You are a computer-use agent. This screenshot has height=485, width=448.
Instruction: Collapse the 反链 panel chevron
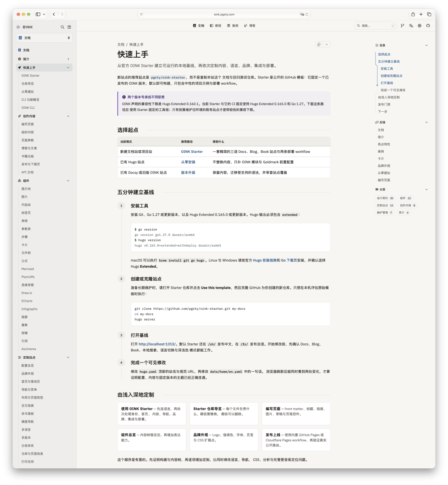(426, 122)
